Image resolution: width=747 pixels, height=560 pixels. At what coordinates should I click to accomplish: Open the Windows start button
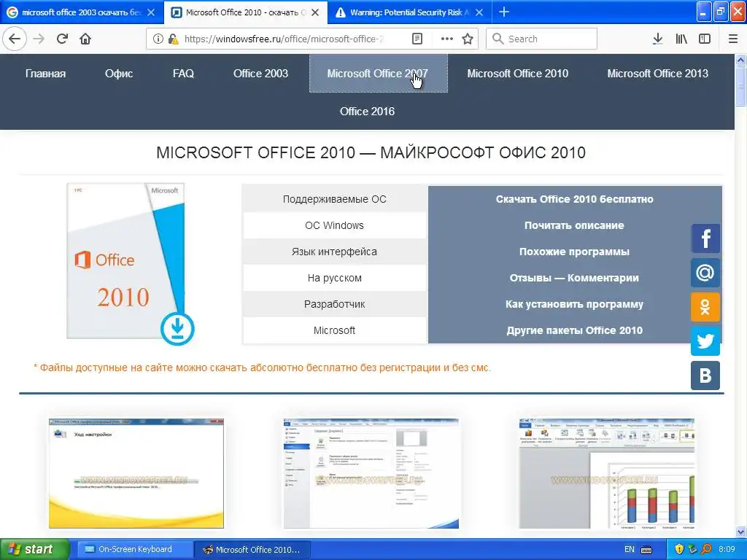pos(34,549)
